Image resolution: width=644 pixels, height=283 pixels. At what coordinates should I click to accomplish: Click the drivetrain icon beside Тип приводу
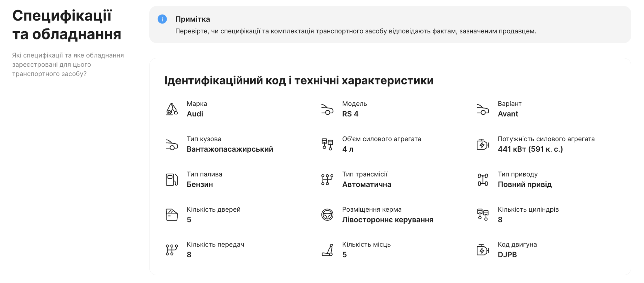[483, 180]
